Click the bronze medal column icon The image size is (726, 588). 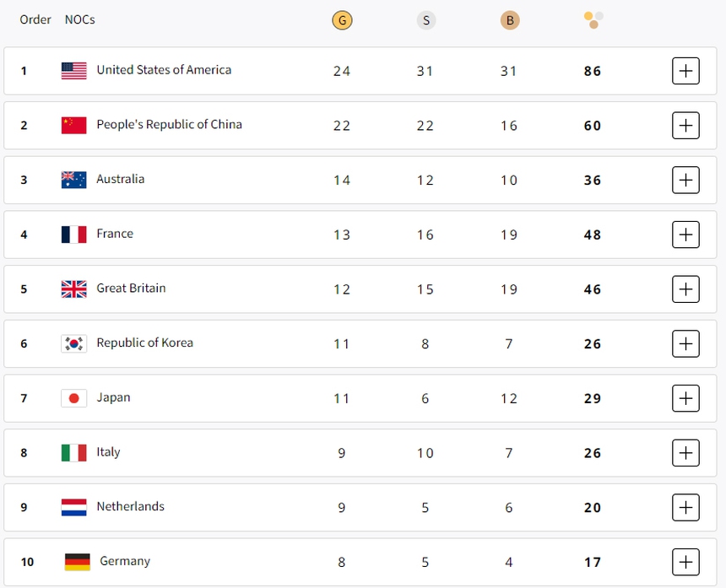point(509,19)
